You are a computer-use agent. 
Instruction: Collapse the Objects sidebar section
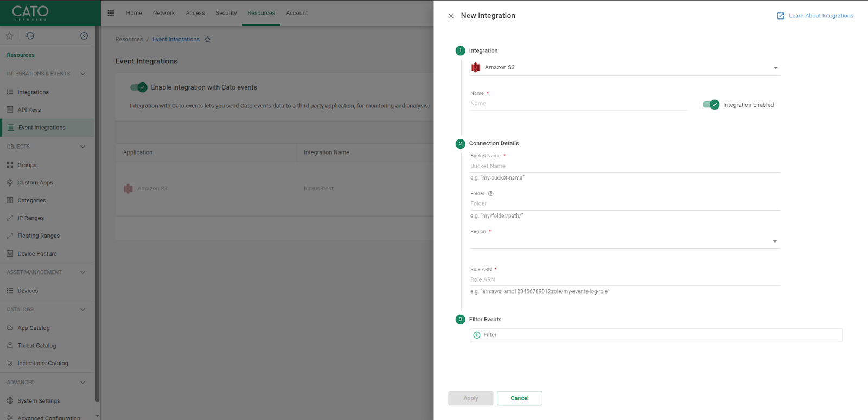tap(82, 147)
